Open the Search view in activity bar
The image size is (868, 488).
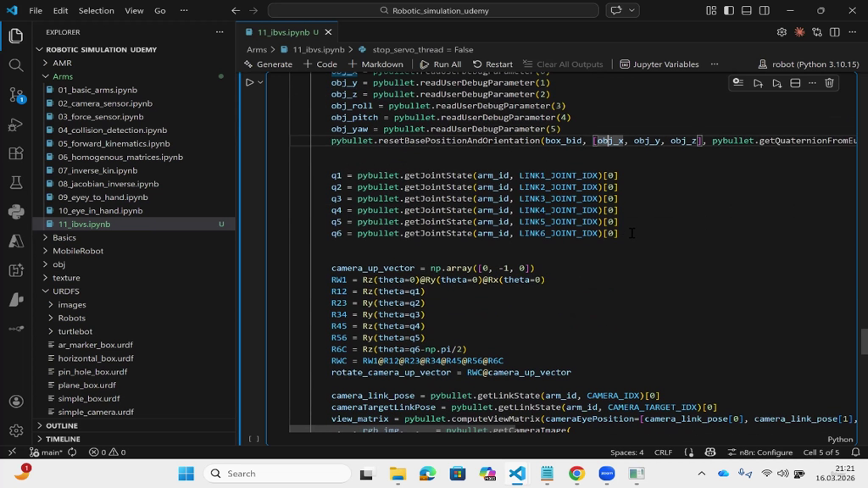[x=16, y=65]
